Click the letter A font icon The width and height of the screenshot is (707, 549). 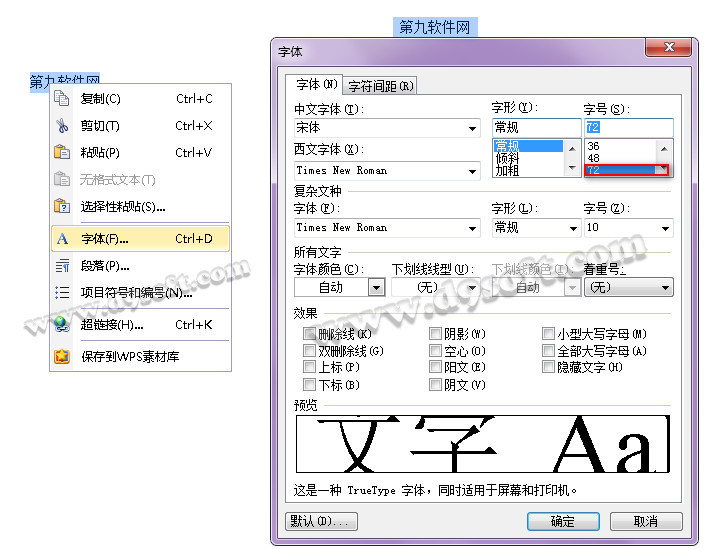pyautogui.click(x=62, y=238)
